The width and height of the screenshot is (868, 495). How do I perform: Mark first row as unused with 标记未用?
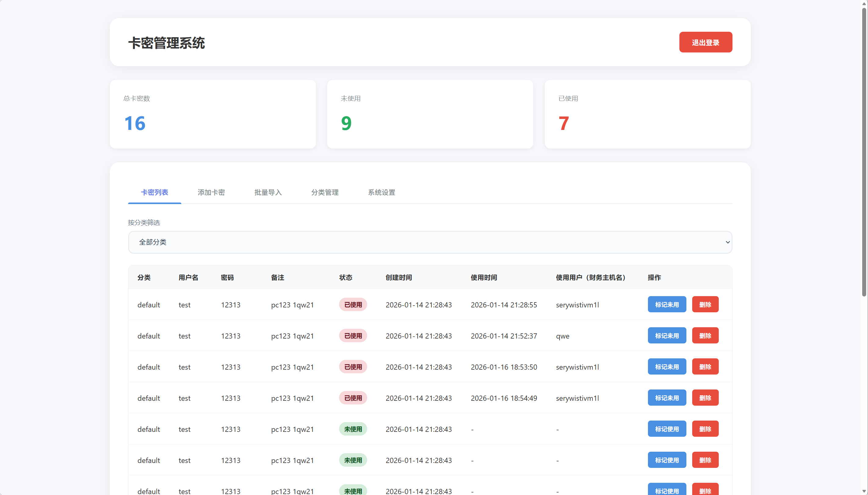[667, 304]
